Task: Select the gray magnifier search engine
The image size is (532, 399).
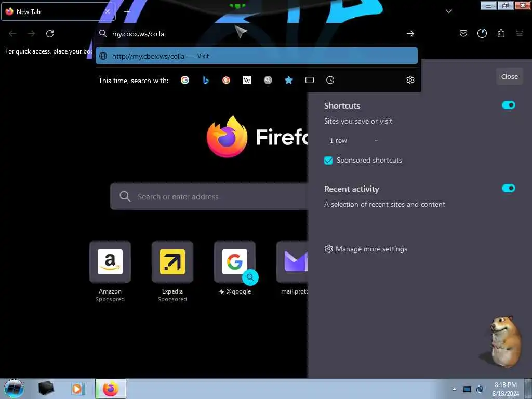Action: pyautogui.click(x=268, y=80)
